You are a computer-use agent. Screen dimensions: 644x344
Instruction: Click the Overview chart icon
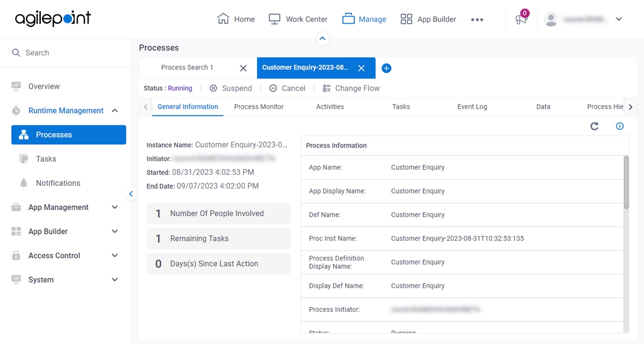(16, 86)
